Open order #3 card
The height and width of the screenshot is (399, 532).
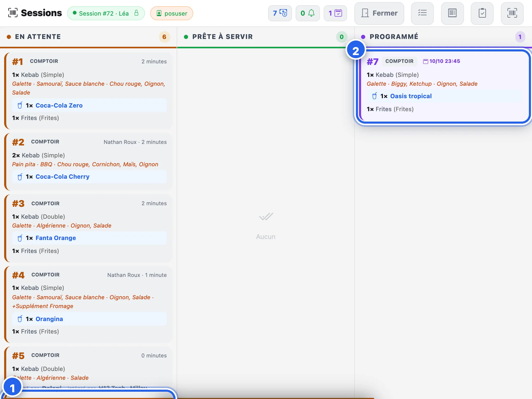point(89,228)
